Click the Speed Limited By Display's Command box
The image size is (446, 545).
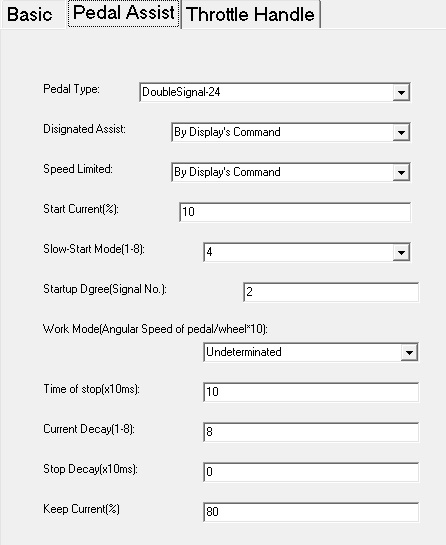[x=291, y=172]
